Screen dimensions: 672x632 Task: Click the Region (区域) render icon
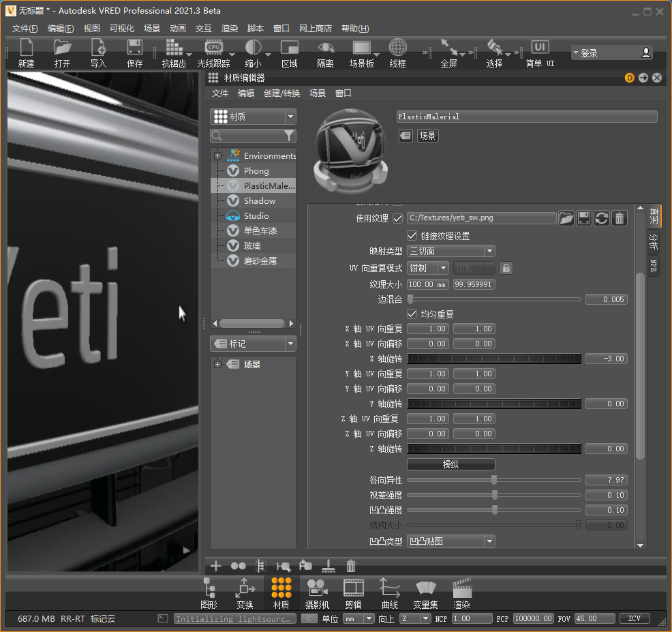[289, 53]
